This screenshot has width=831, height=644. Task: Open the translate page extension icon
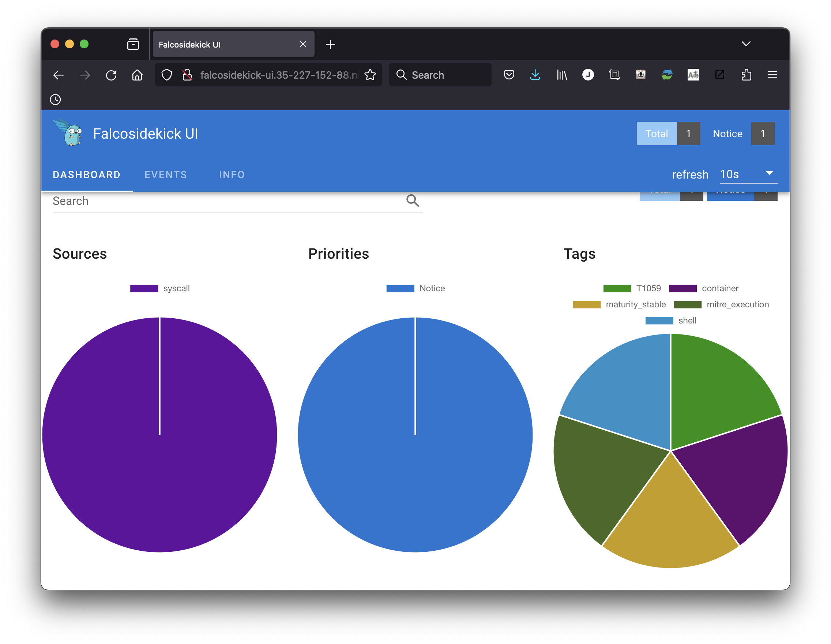[x=693, y=75]
